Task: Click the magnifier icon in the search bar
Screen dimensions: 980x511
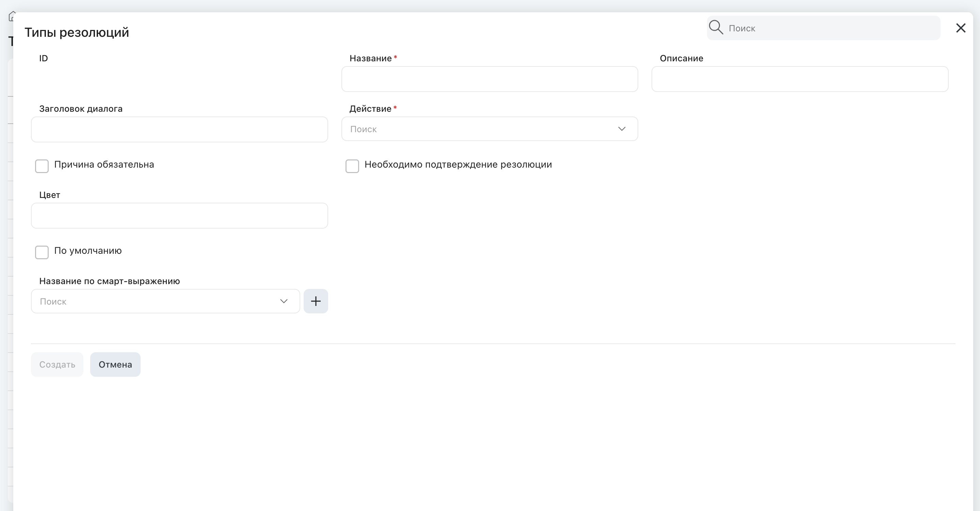Action: (716, 27)
